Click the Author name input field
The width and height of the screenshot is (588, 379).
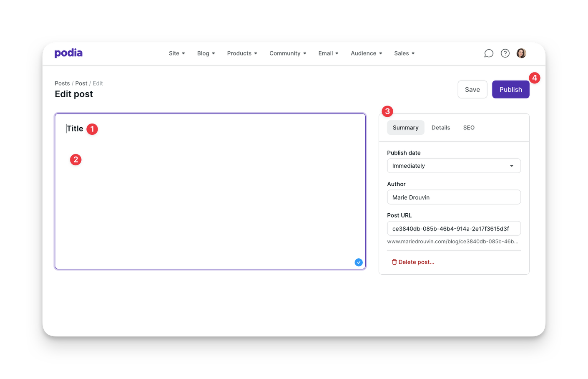click(x=454, y=197)
